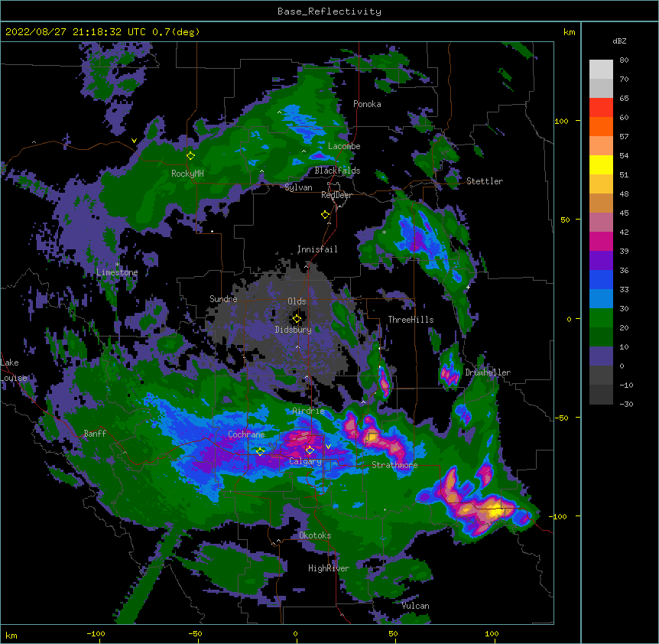Click the RockyMH label

(x=187, y=174)
